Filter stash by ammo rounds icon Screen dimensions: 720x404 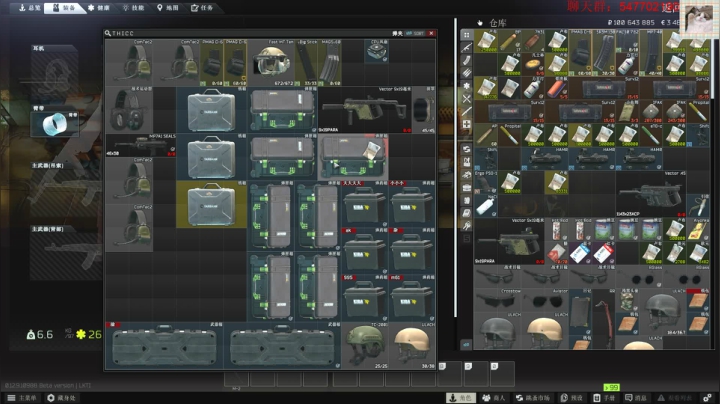pos(467,73)
